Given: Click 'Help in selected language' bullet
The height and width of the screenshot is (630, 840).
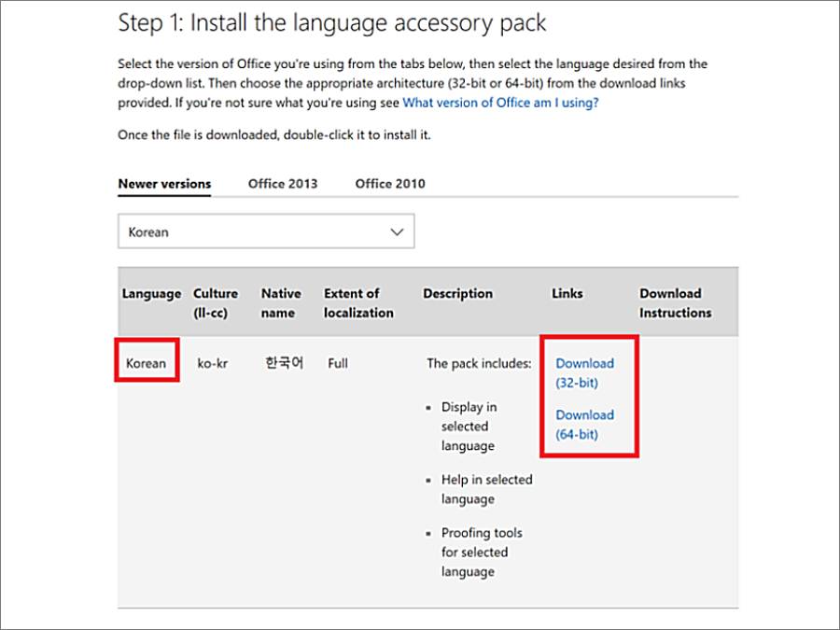Looking at the screenshot, I should (486, 489).
